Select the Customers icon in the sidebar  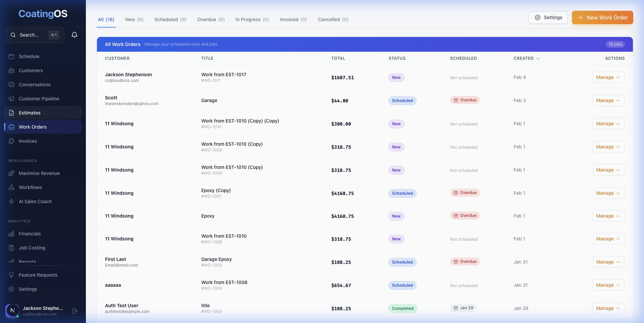(11, 71)
